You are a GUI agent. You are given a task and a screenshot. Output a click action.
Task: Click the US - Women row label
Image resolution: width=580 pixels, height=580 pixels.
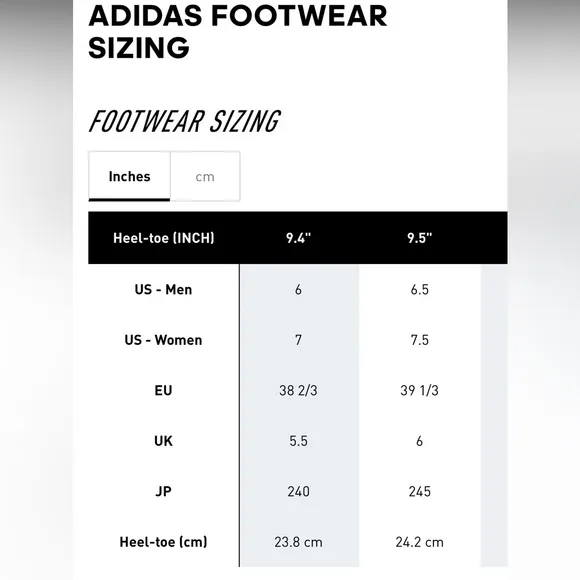pos(163,340)
